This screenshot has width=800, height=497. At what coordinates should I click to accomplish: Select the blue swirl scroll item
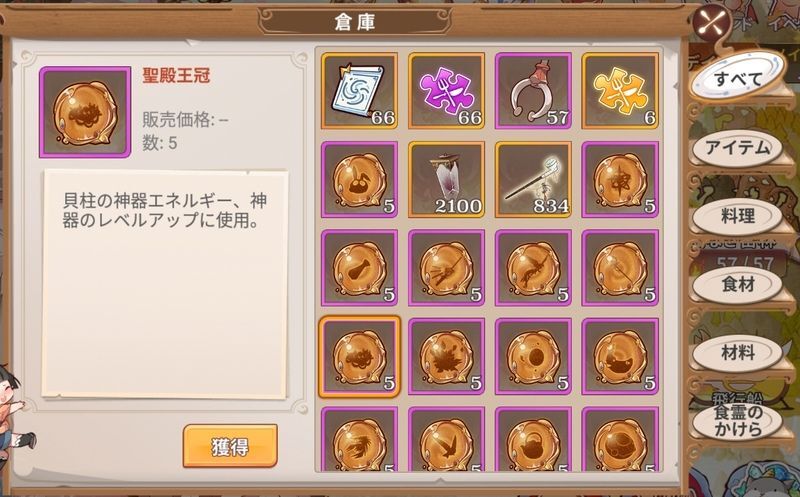pos(360,91)
